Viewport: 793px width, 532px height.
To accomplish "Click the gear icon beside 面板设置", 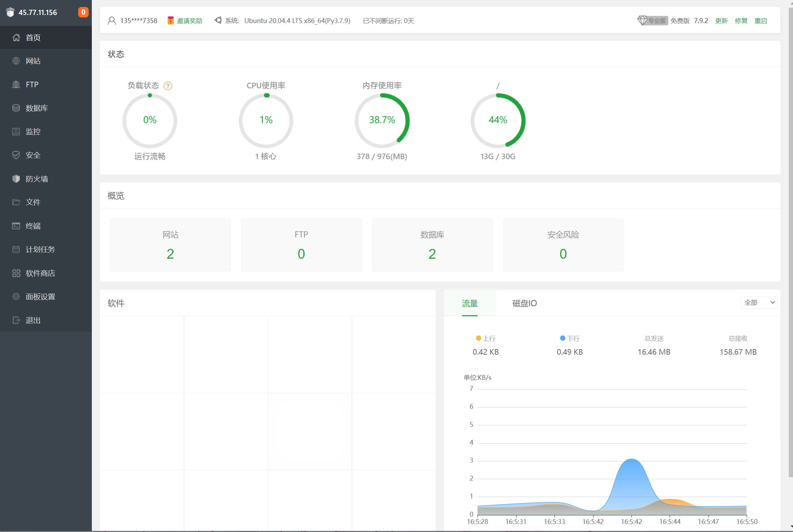I will (x=16, y=296).
